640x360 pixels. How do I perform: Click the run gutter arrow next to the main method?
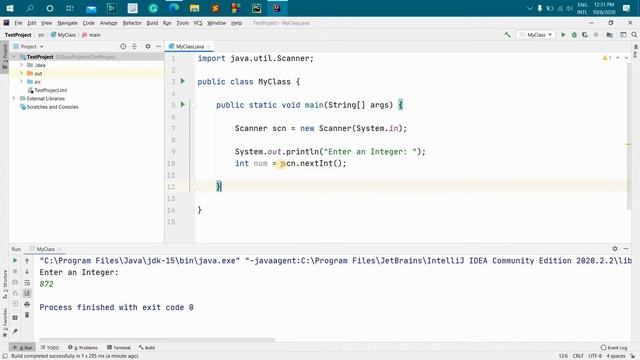click(x=183, y=104)
